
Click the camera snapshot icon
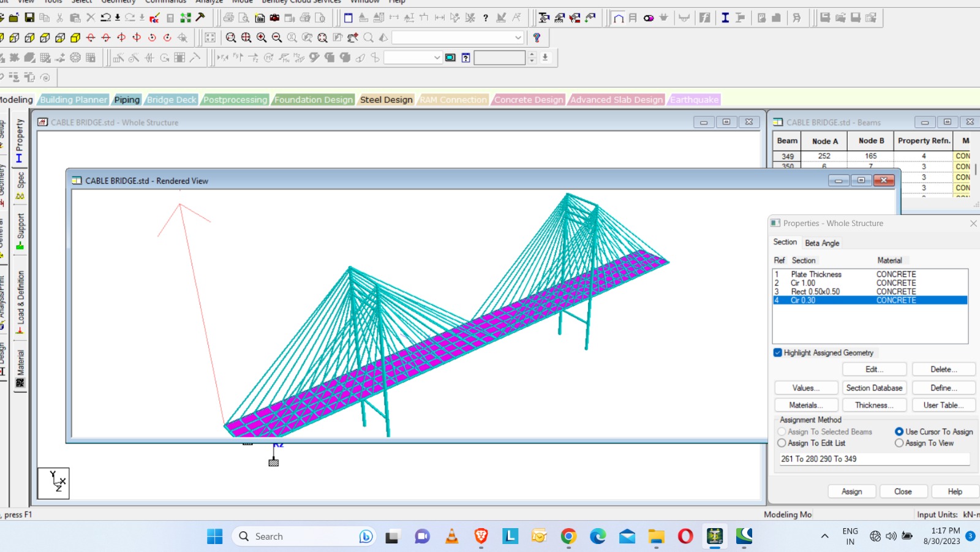click(x=274, y=18)
